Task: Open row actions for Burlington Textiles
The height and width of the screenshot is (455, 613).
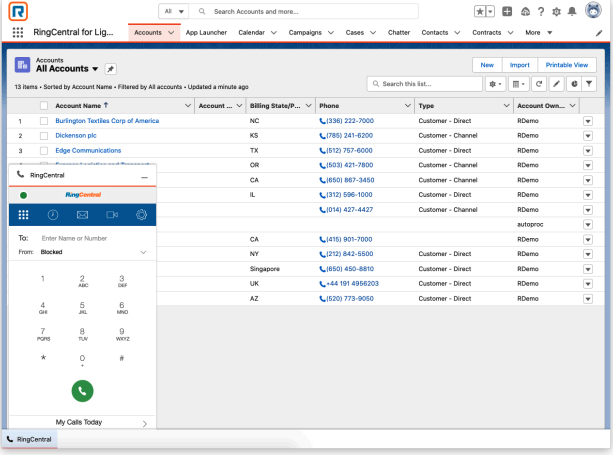Action: (588, 121)
